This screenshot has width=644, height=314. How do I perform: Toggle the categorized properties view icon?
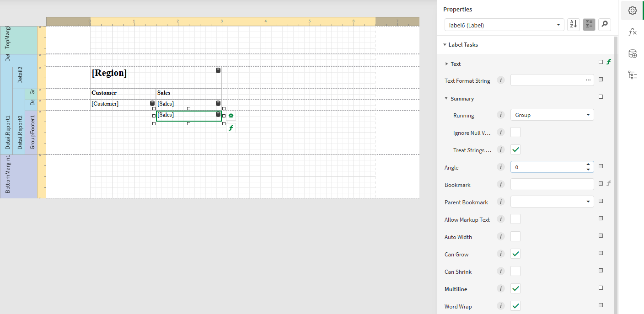(589, 24)
